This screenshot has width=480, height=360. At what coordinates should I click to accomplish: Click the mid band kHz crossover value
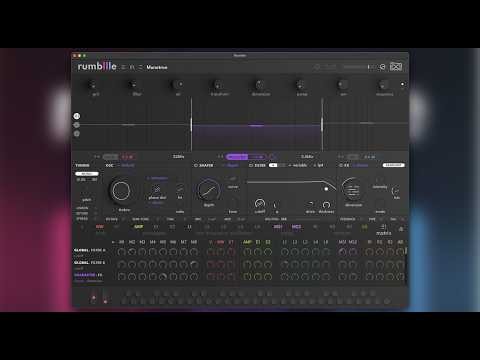tap(307, 156)
